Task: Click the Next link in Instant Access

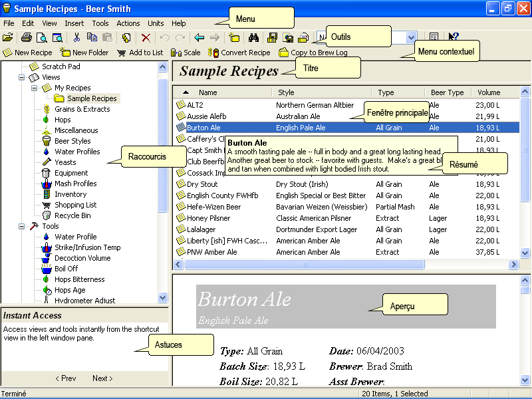Action: click(102, 378)
